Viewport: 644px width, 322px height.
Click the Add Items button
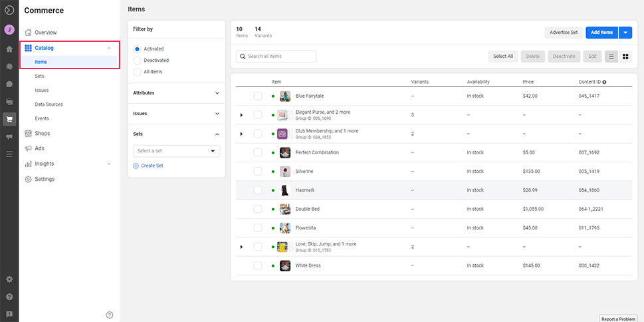(x=601, y=33)
